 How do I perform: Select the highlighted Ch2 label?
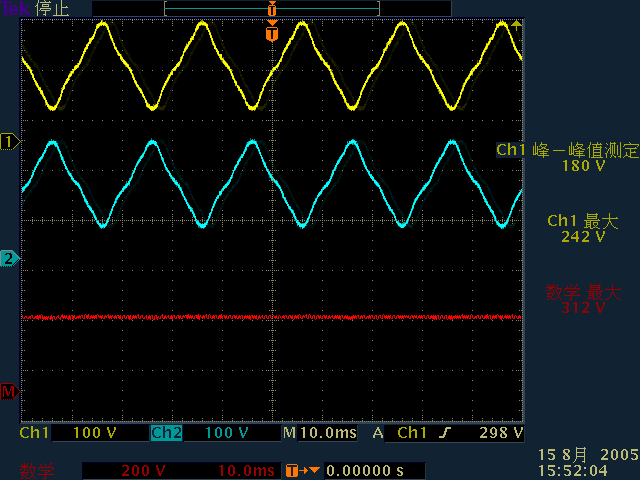pyautogui.click(x=167, y=433)
